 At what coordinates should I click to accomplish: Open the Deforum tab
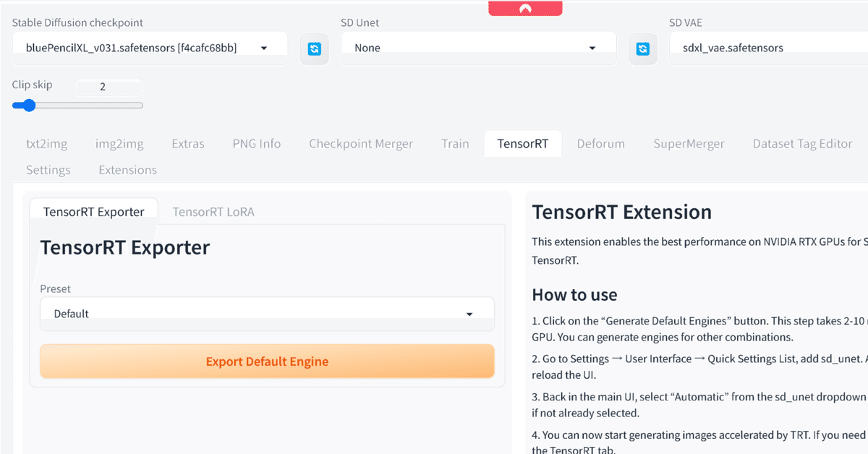point(600,143)
